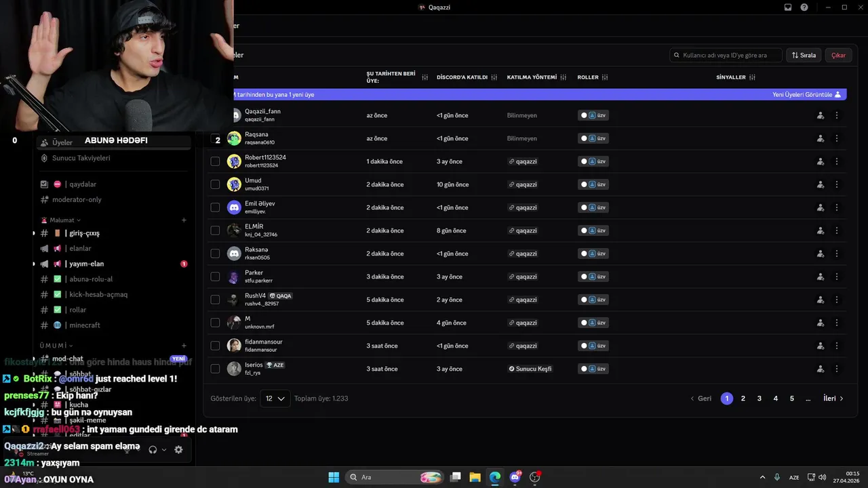Click the Emil Əliyev avatar
This screenshot has height=488, width=868.
tap(234, 207)
